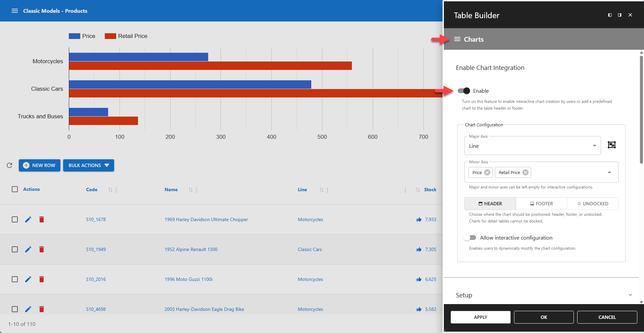Edit the 1969 Harley Davidson Ultimate Chopper row

click(28, 219)
